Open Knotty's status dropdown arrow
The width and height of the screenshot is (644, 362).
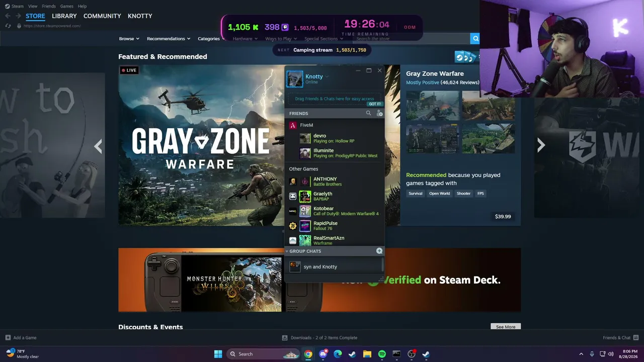point(327,77)
